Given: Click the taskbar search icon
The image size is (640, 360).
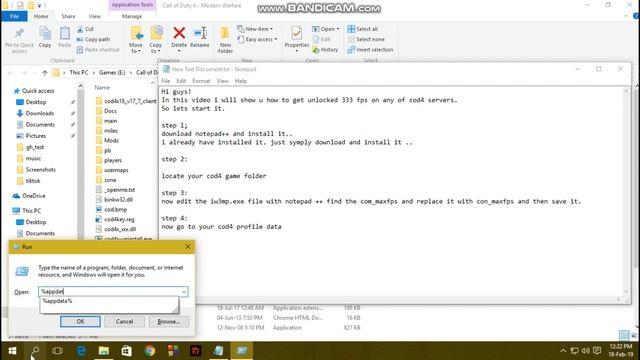Looking at the screenshot, I should 35,351.
